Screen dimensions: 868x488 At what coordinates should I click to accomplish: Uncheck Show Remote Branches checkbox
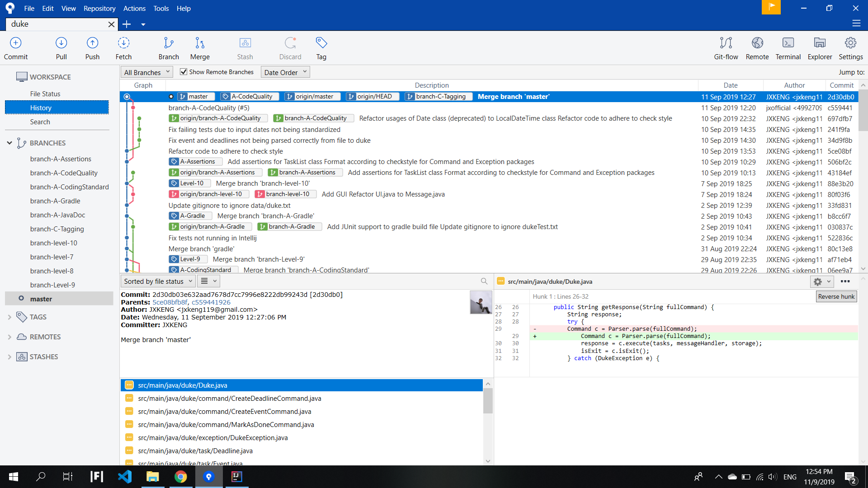click(184, 72)
